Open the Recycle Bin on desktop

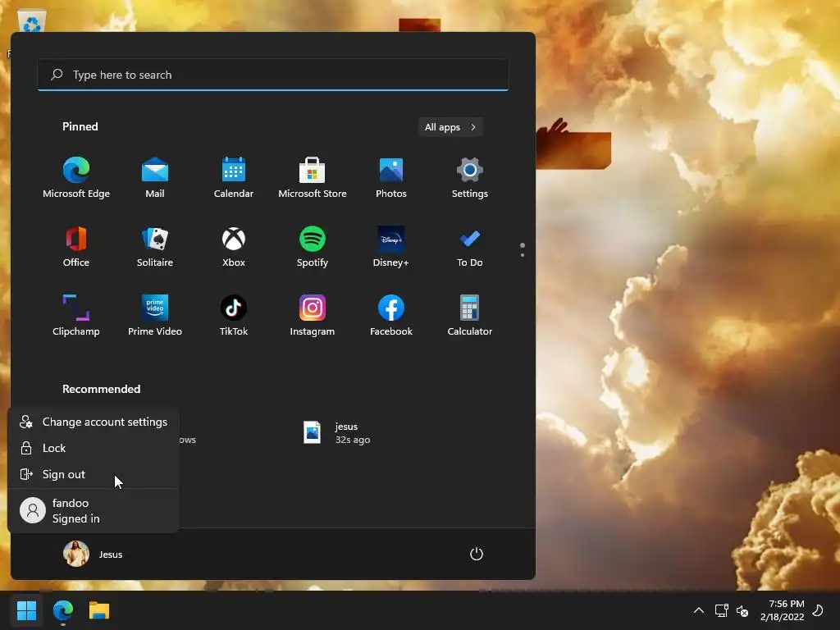click(x=32, y=22)
